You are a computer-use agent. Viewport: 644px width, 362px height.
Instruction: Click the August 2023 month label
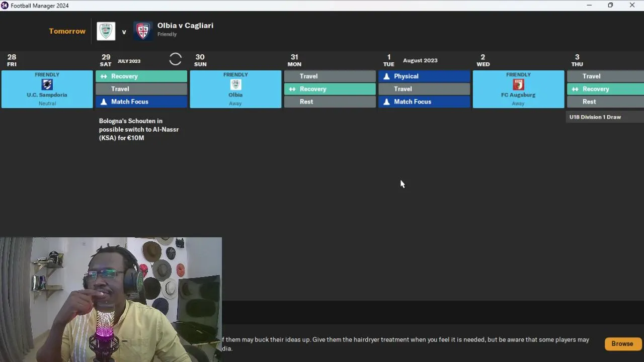coord(420,60)
